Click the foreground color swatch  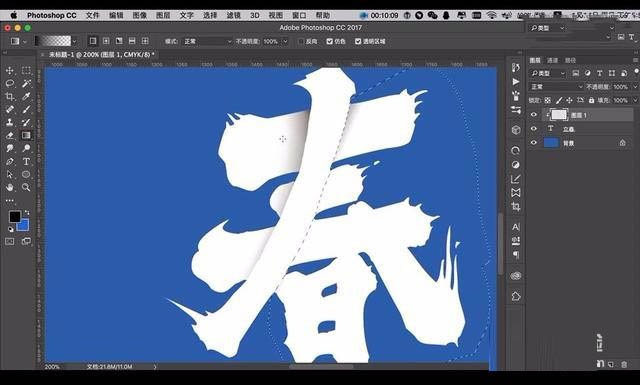point(15,217)
